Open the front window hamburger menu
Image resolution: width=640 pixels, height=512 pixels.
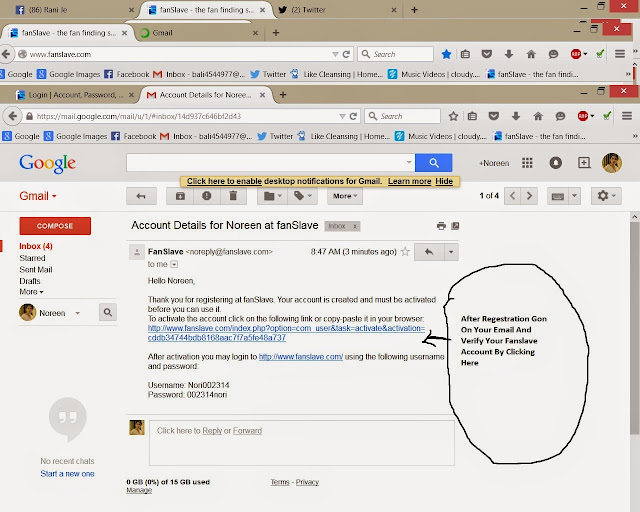pyautogui.click(x=627, y=116)
